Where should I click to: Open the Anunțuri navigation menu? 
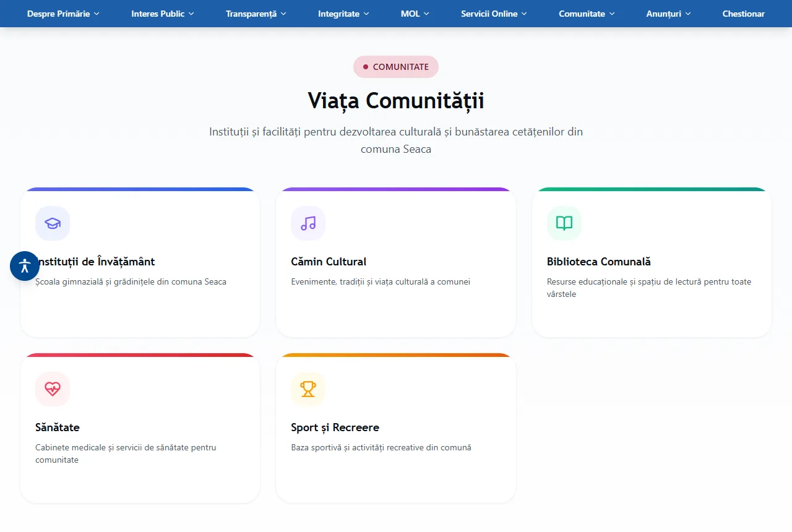coord(668,14)
